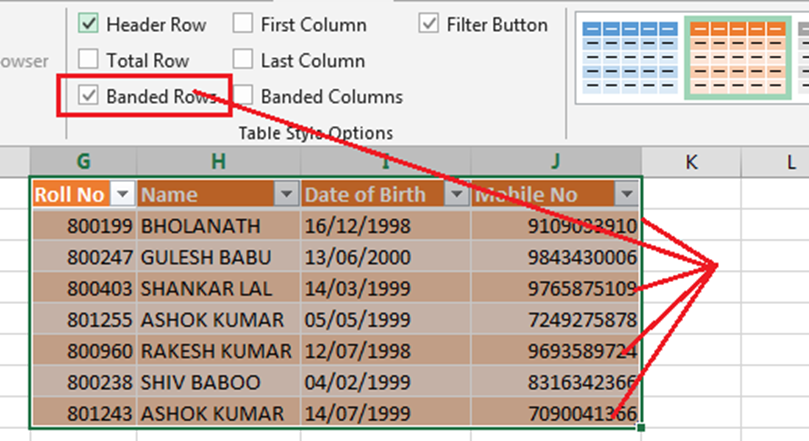The height and width of the screenshot is (441, 809).
Task: Expand the Date of Birth filter arrow
Action: click(457, 195)
